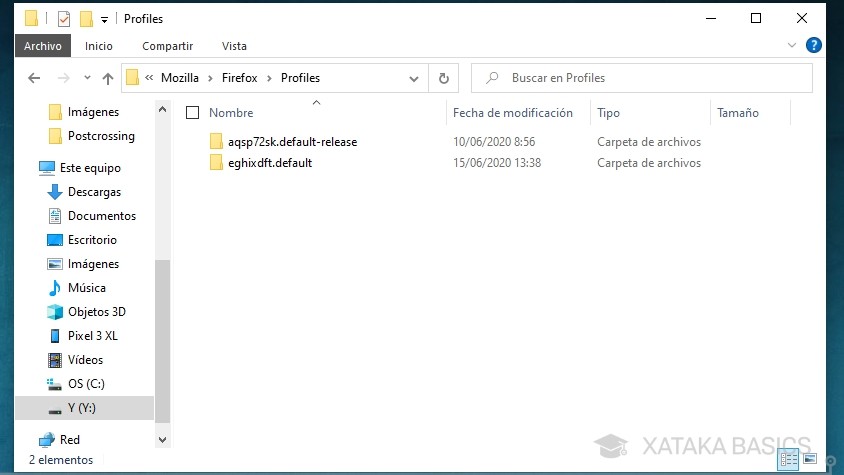Open the address bar history dropdown
The width and height of the screenshot is (844, 475).
(x=413, y=79)
